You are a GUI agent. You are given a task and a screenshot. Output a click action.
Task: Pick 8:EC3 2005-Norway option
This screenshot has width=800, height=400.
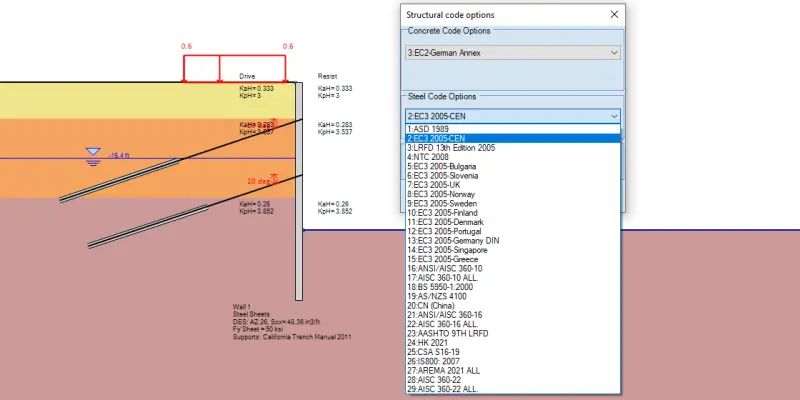pyautogui.click(x=513, y=194)
